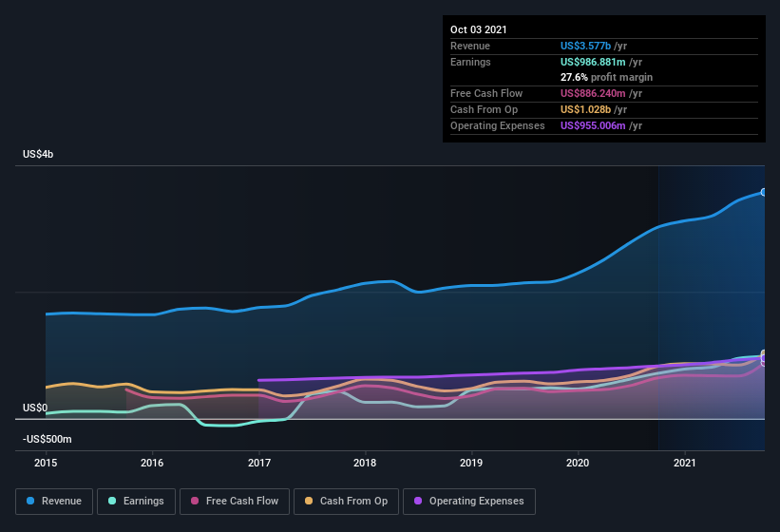Select the 2017 x-axis label
This screenshot has width=780, height=532.
pyautogui.click(x=259, y=463)
